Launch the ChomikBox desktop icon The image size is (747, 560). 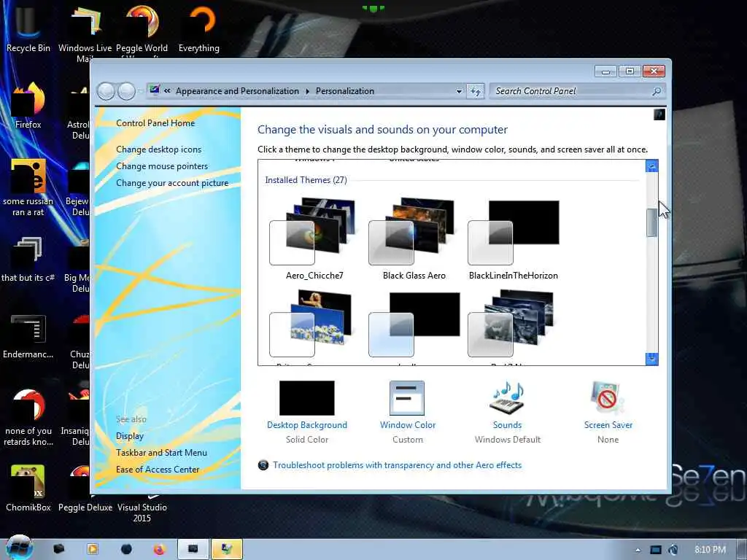(28, 488)
